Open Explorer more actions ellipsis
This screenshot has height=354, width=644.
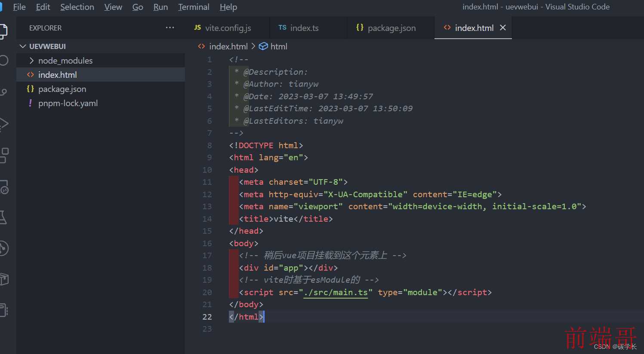click(170, 28)
